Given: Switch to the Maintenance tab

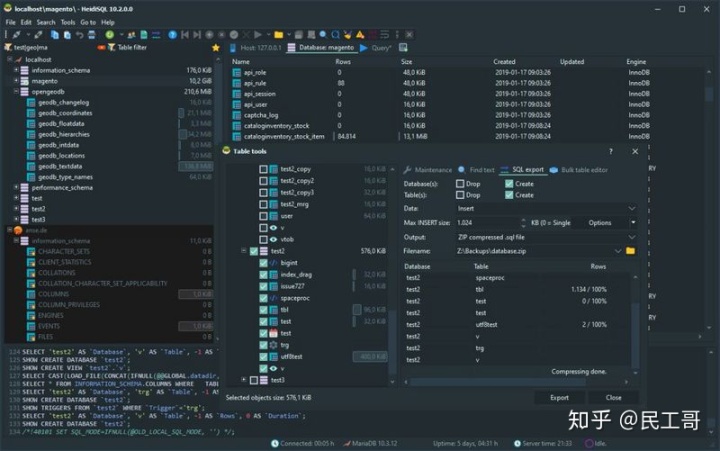Looking at the screenshot, I should [428, 170].
